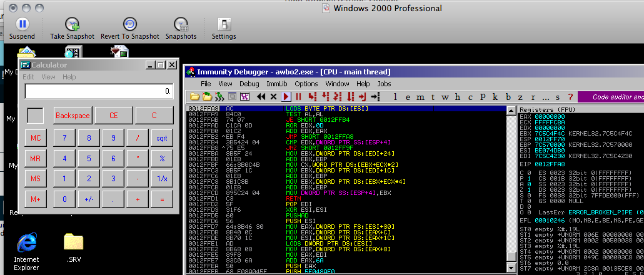Viewport: 644px width, 275px height.
Task: Pause execution in Immunity Debugger
Action: pyautogui.click(x=299, y=97)
